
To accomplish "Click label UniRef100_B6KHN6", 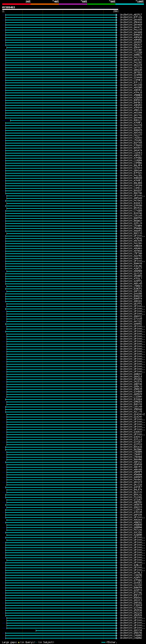I will point(131,459).
